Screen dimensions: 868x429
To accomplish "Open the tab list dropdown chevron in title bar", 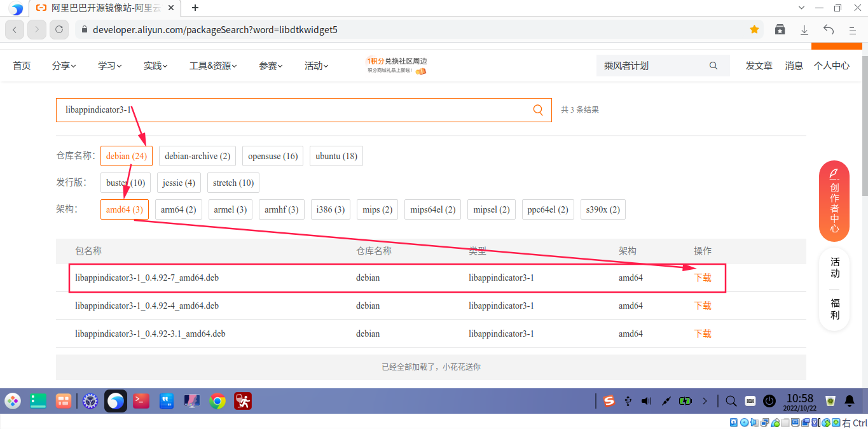I will pos(801,8).
